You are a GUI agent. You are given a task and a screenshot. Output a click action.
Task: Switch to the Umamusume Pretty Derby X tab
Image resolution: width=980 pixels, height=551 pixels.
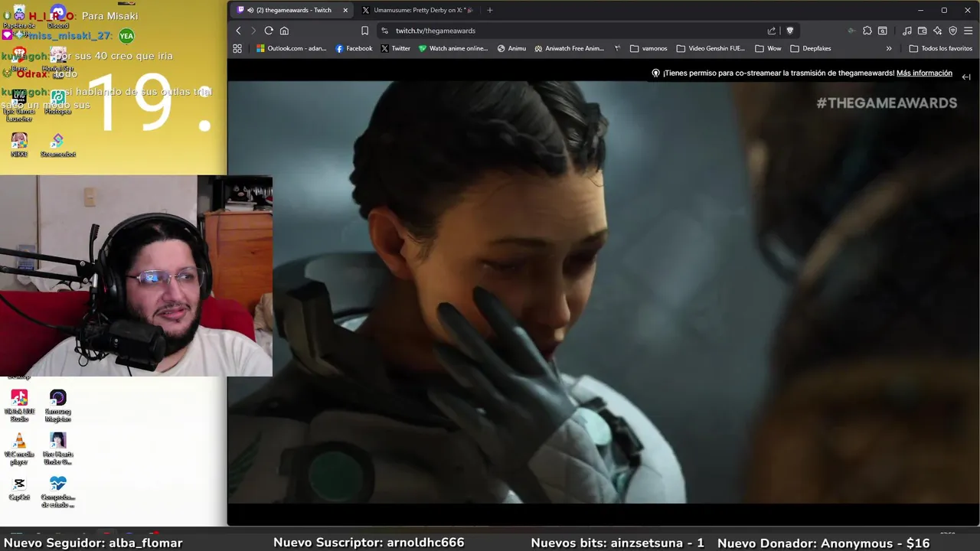tap(417, 10)
